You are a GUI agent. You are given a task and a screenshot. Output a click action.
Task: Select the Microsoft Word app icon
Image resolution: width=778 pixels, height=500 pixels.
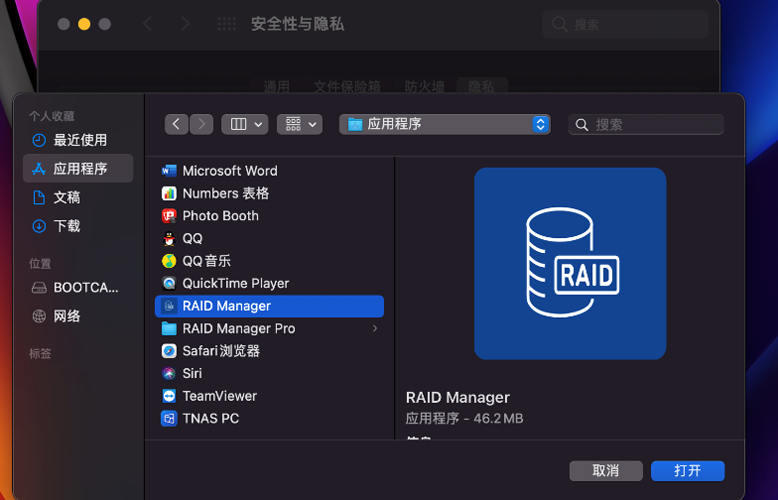point(169,171)
